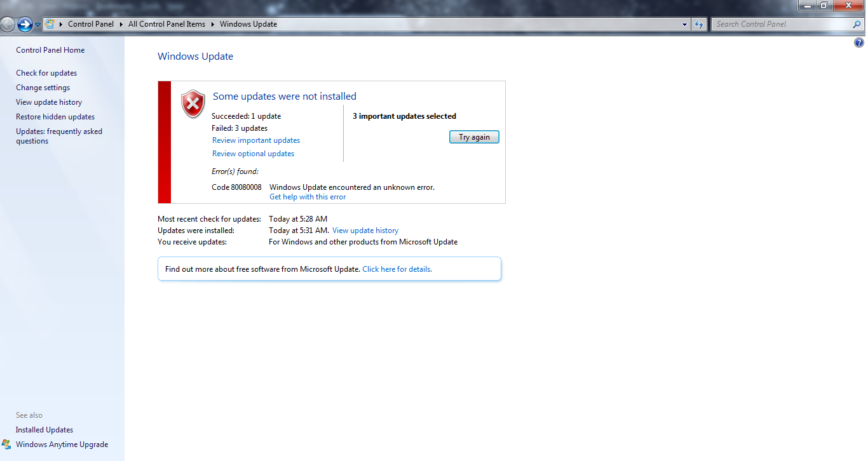Click the red error shield icon

193,104
